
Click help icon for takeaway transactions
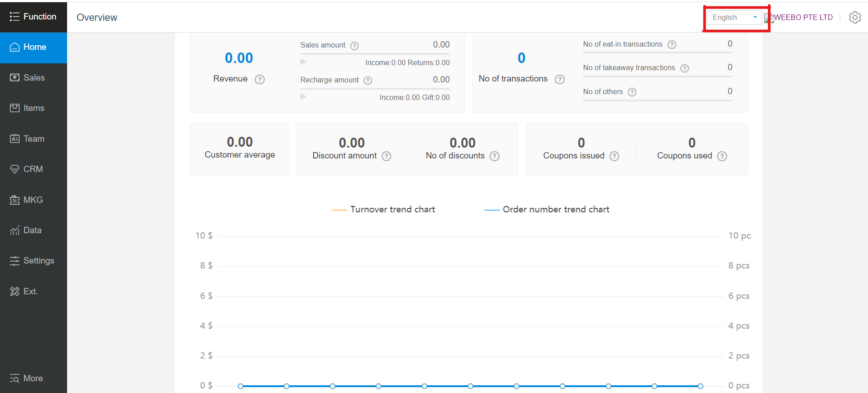click(685, 68)
